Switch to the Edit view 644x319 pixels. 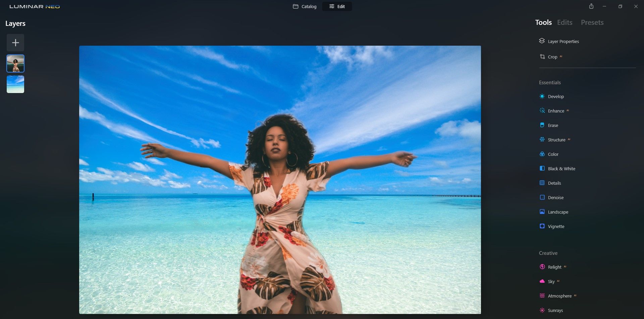[337, 6]
